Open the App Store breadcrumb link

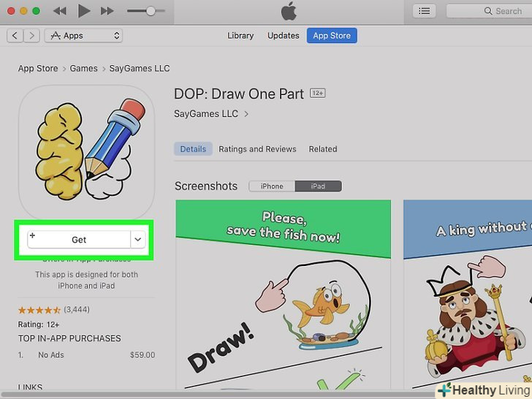coord(38,69)
